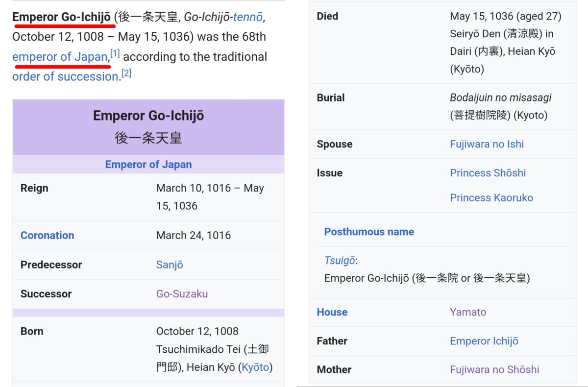Open the Princess Kaoruko link
Image resolution: width=588 pixels, height=387 pixels.
(491, 198)
